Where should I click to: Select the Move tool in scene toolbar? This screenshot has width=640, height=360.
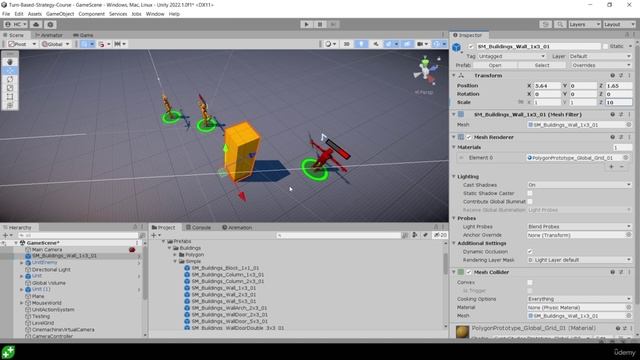(10, 71)
